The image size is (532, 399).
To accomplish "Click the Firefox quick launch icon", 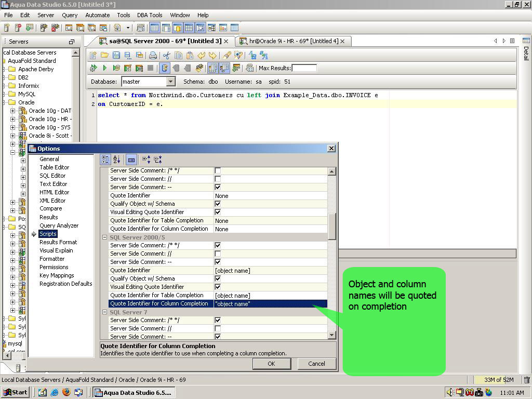I will (x=66, y=392).
